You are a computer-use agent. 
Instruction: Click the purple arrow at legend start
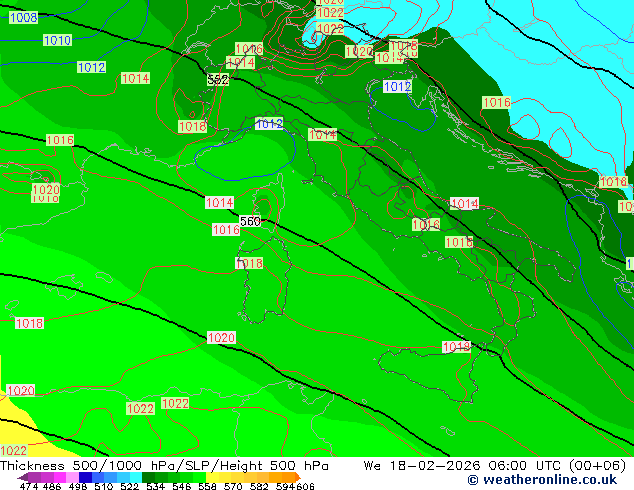point(22,477)
